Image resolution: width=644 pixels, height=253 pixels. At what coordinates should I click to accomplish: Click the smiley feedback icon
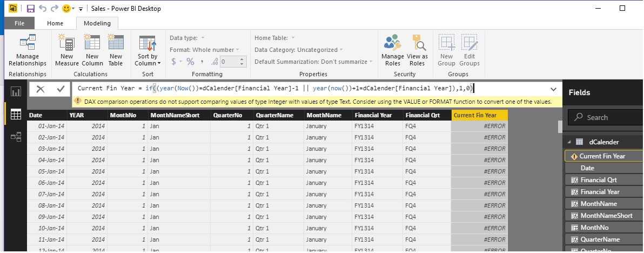66,8
